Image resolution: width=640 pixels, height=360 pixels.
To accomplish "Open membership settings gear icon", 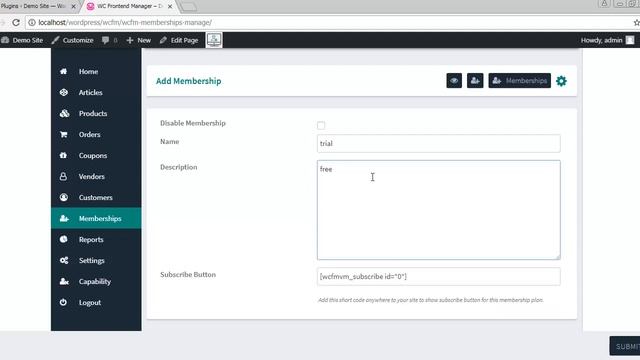I will pyautogui.click(x=561, y=81).
